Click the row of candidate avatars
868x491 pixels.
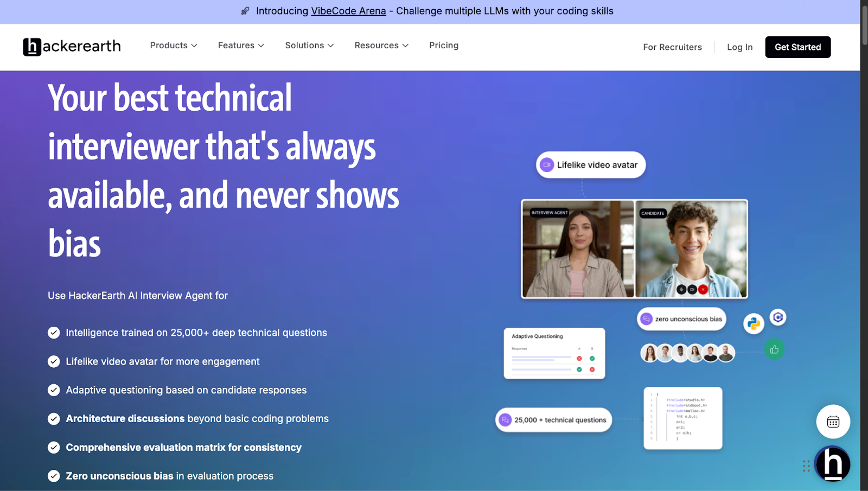687,353
